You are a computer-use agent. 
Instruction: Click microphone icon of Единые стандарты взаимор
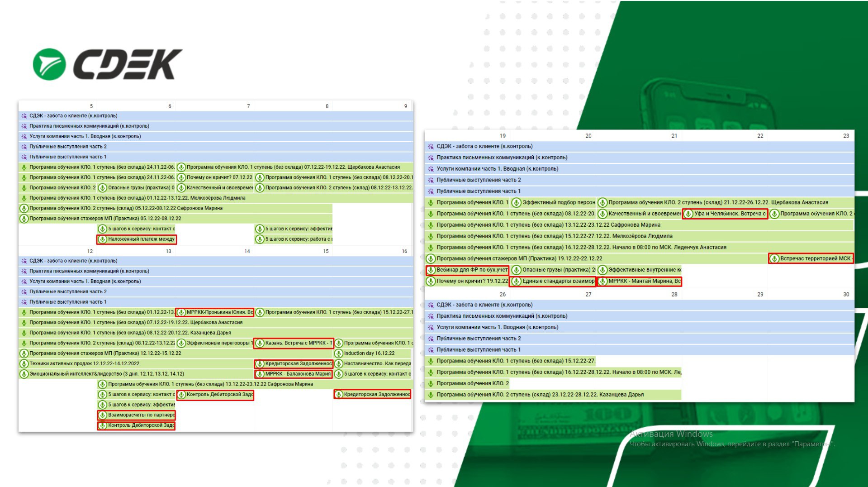click(x=517, y=281)
